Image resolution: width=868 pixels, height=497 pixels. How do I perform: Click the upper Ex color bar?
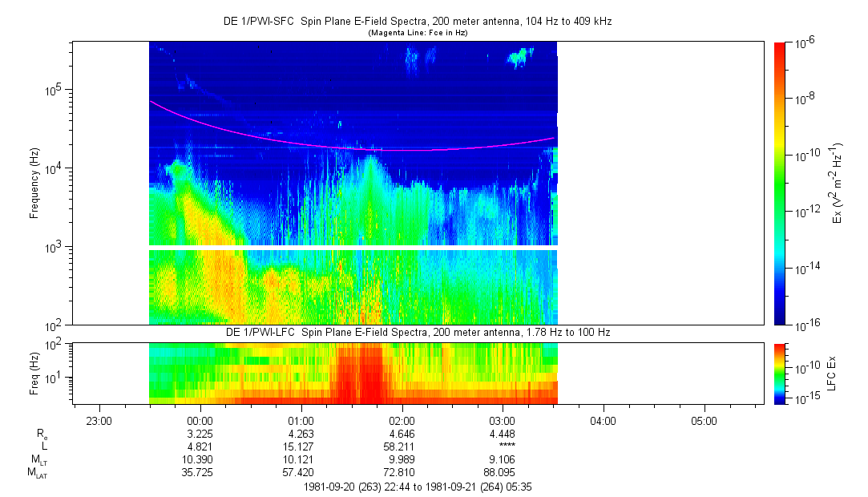tap(780, 184)
